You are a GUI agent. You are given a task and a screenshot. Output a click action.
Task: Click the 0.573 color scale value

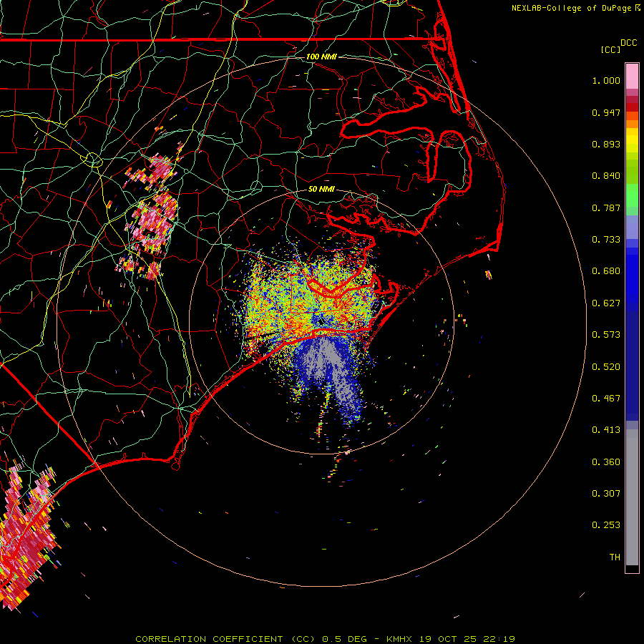[606, 335]
